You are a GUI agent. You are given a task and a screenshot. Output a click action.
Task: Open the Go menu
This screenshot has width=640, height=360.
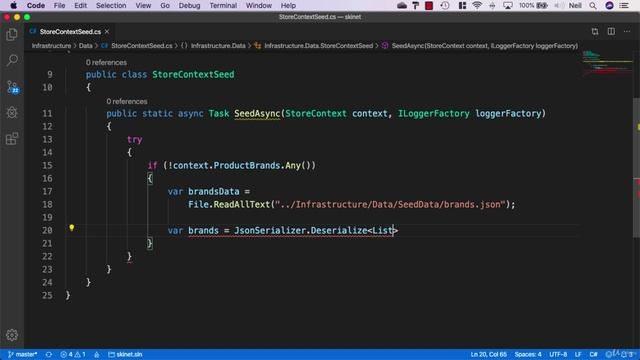coord(165,5)
